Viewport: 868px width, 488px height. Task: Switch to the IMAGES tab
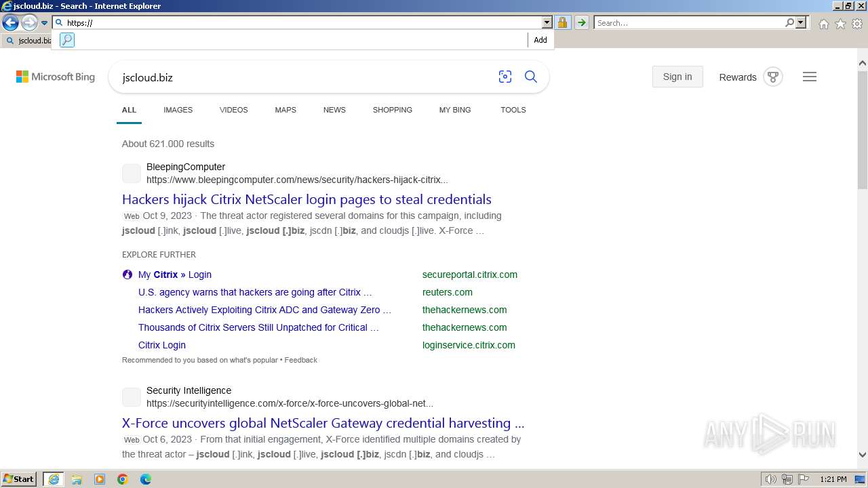pos(178,110)
